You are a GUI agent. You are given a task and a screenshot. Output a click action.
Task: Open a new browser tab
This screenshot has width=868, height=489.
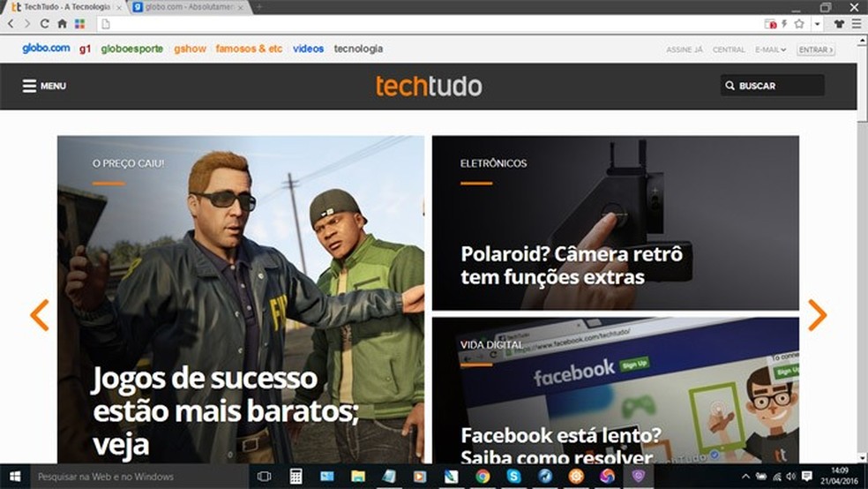coord(258,7)
